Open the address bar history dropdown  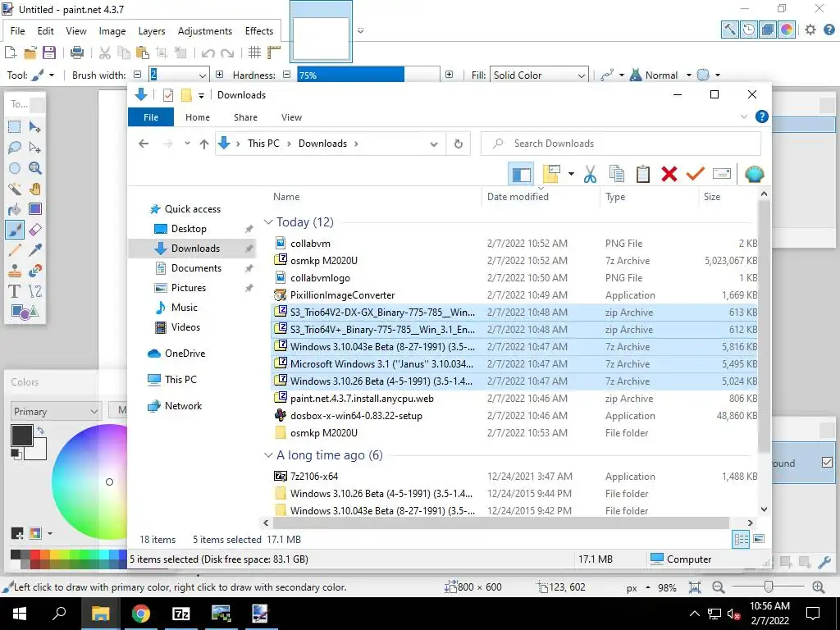pos(434,144)
